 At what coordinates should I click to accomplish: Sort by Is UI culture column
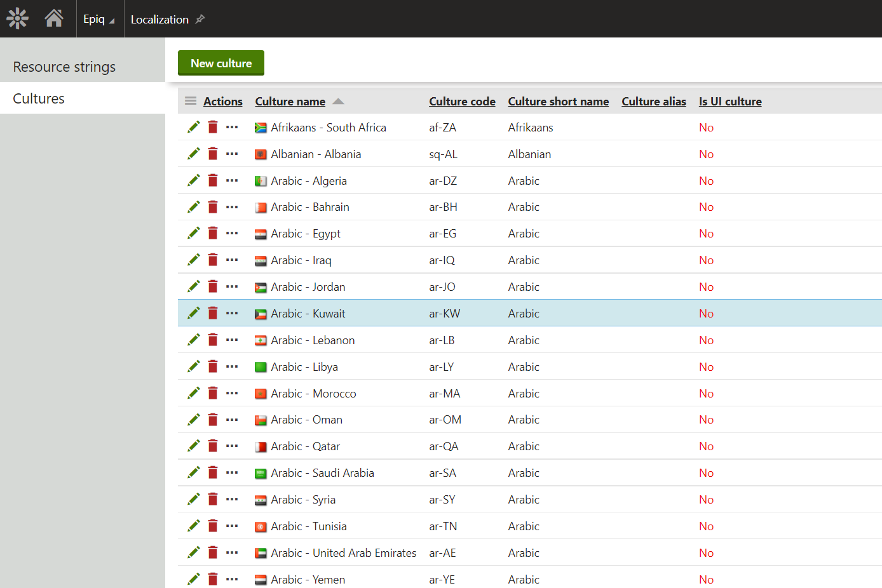tap(730, 102)
